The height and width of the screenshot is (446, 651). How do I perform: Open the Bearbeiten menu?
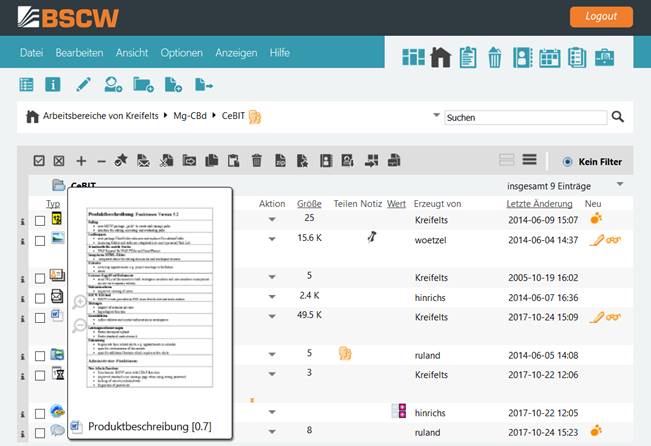79,53
